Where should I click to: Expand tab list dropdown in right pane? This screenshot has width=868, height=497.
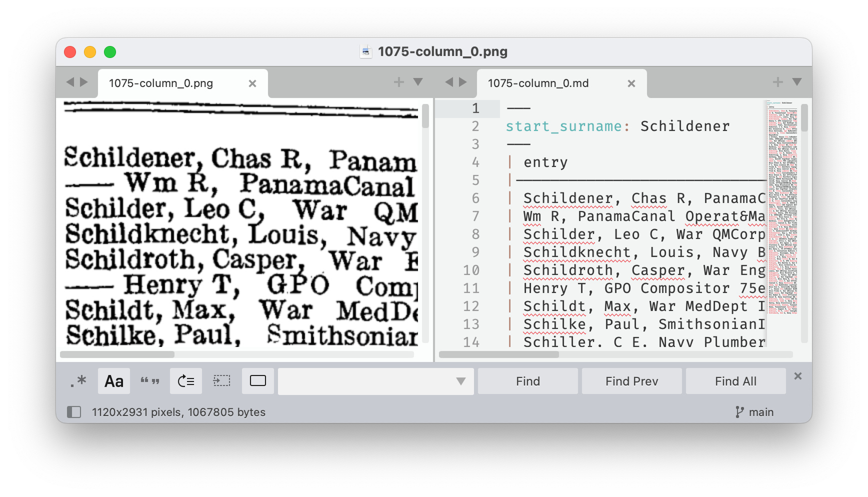(x=797, y=82)
